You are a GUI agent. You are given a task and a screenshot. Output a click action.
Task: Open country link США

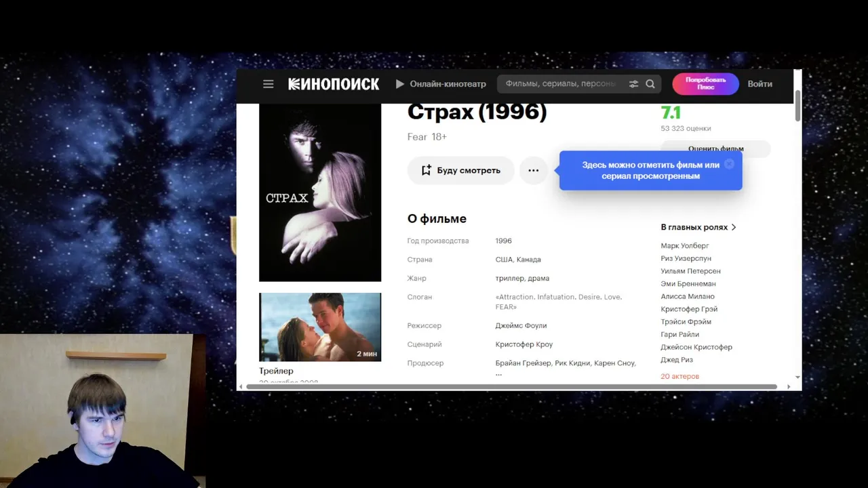click(x=504, y=260)
